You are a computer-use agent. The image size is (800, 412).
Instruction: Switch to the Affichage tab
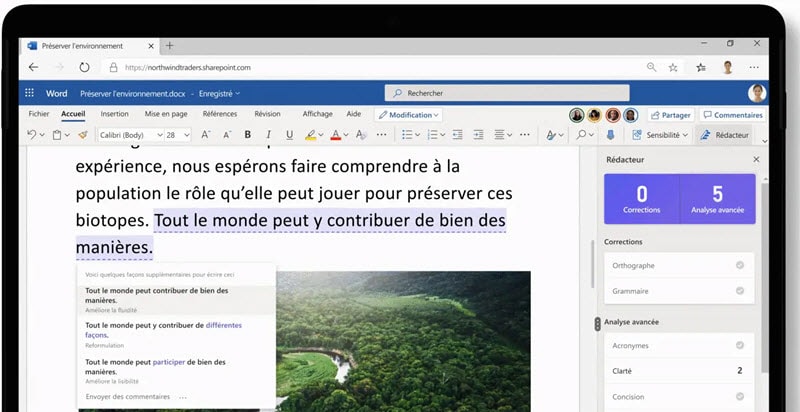click(317, 114)
